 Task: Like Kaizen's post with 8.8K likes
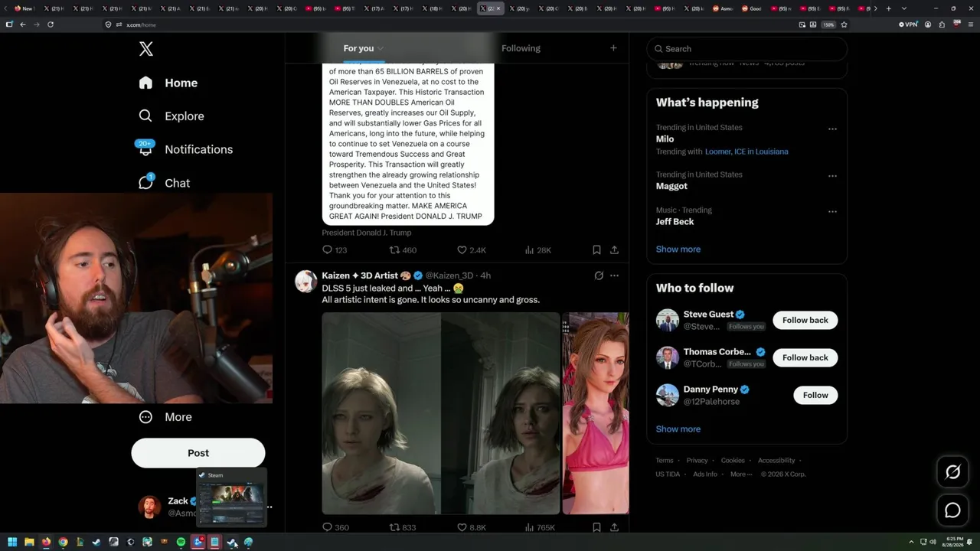coord(471,527)
